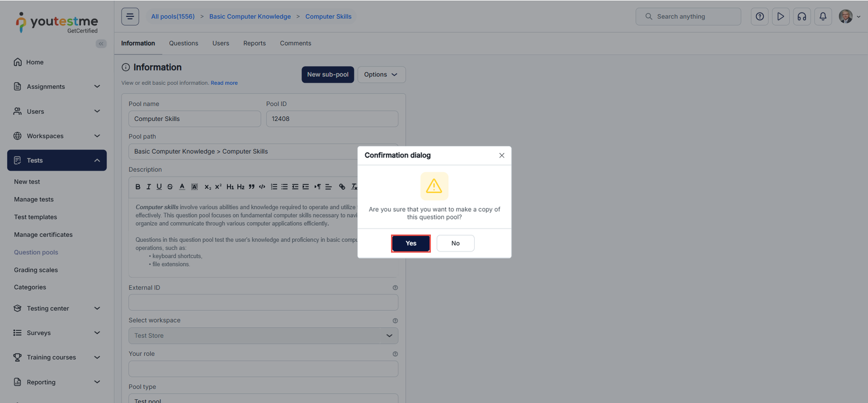
Task: Confirm copy by clicking Yes
Action: click(411, 243)
